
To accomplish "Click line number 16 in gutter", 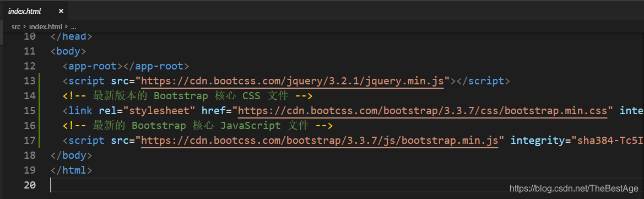I will click(30, 125).
